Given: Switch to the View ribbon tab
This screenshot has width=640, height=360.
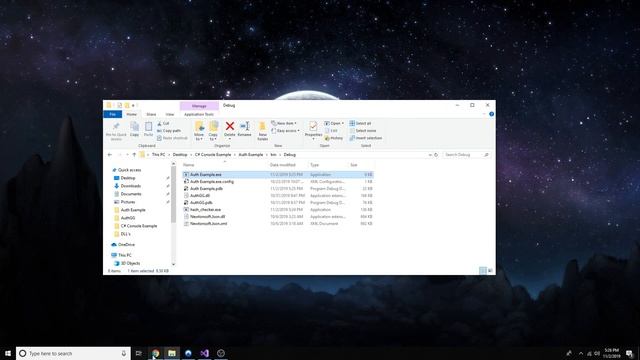Looking at the screenshot, I should 170,114.
